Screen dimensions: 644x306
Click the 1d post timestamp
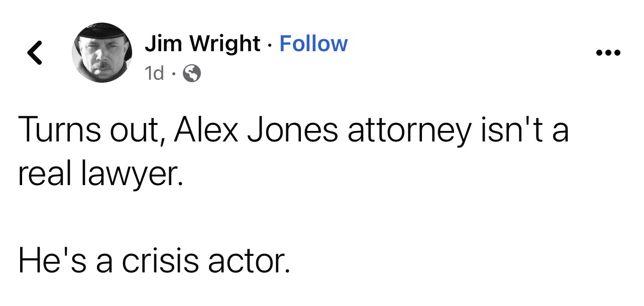pyautogui.click(x=154, y=74)
